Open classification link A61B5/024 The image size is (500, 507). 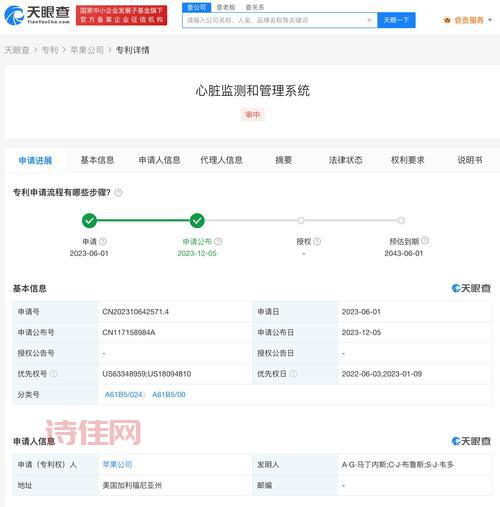(124, 395)
